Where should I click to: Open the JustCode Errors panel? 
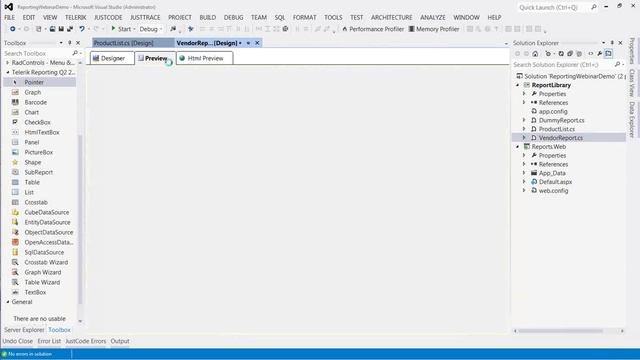85,341
